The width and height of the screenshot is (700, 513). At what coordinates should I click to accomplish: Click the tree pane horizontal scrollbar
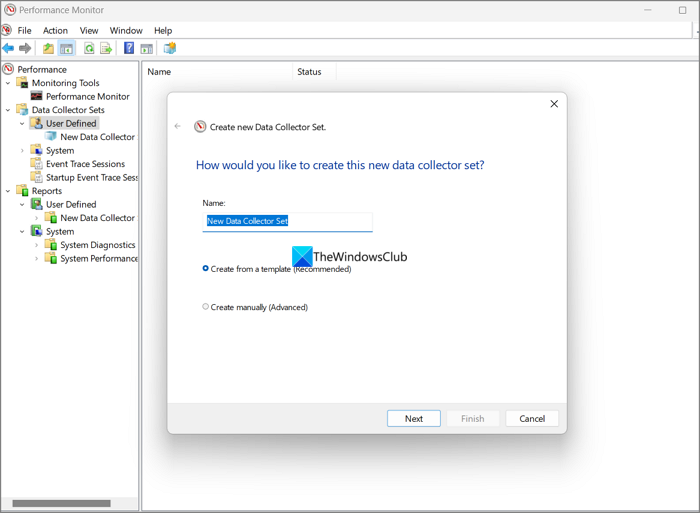pos(61,503)
